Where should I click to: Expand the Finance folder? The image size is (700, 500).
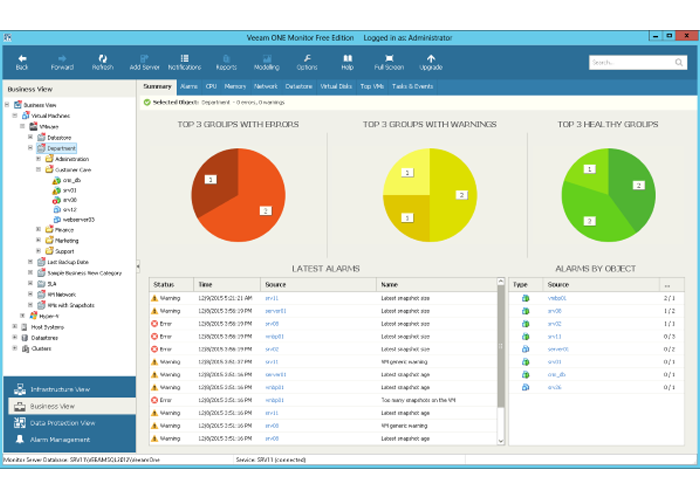click(x=38, y=229)
